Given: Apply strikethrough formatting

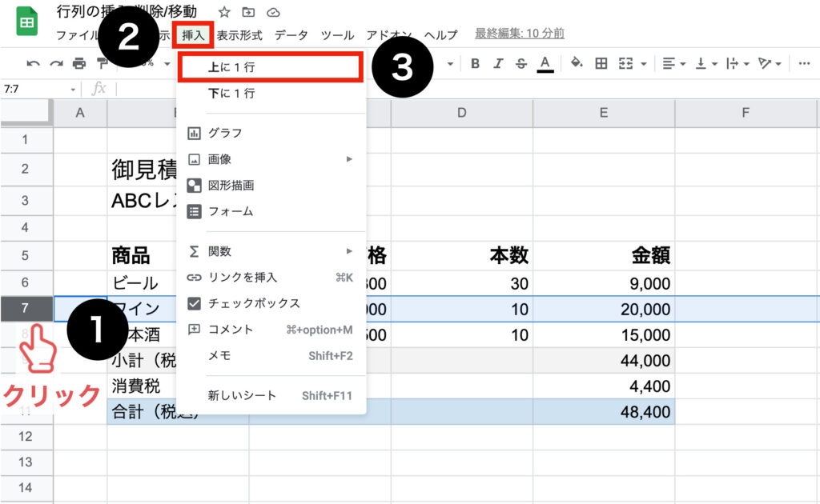Looking at the screenshot, I should pyautogui.click(x=521, y=64).
